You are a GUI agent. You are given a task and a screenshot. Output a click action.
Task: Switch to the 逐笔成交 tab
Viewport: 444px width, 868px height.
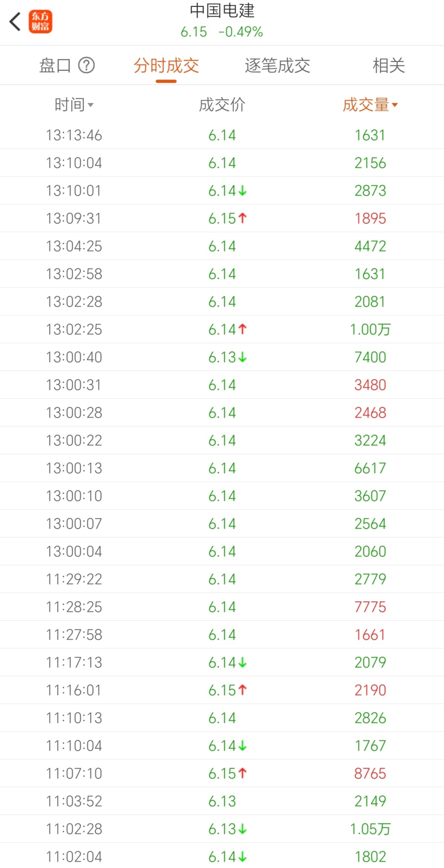point(277,66)
